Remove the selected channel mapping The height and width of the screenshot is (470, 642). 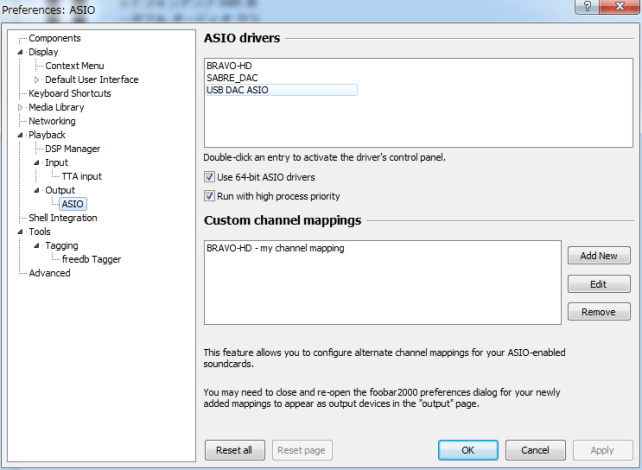pos(598,312)
